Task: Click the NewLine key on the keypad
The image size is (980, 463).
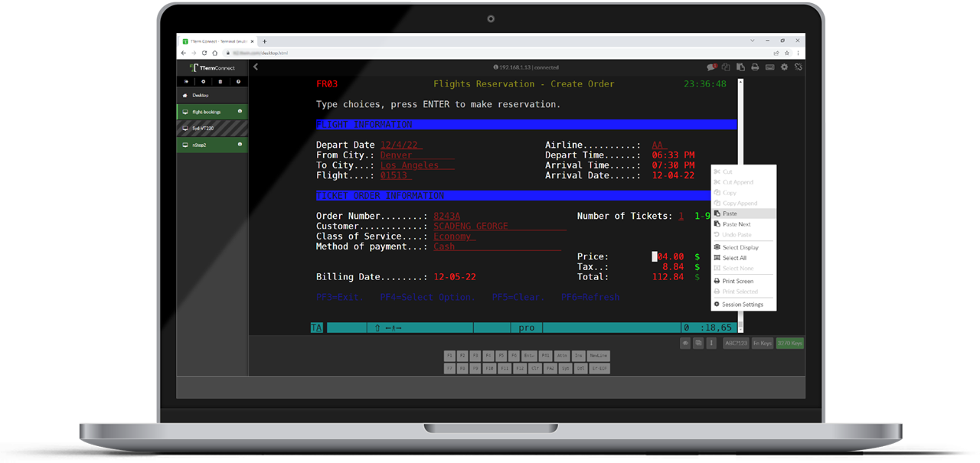Action: 599,356
